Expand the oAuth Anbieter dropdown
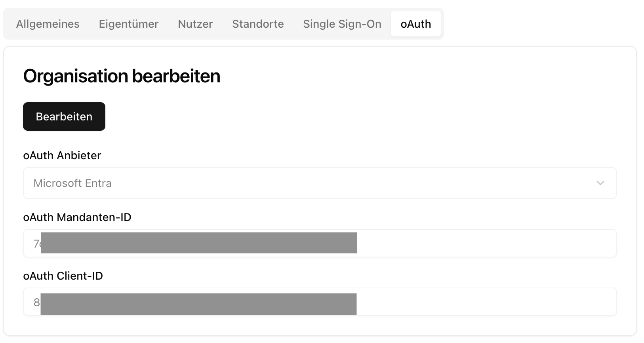 (x=319, y=183)
